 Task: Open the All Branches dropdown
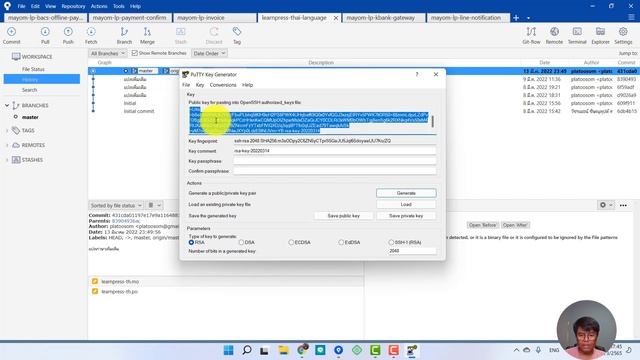click(x=108, y=53)
